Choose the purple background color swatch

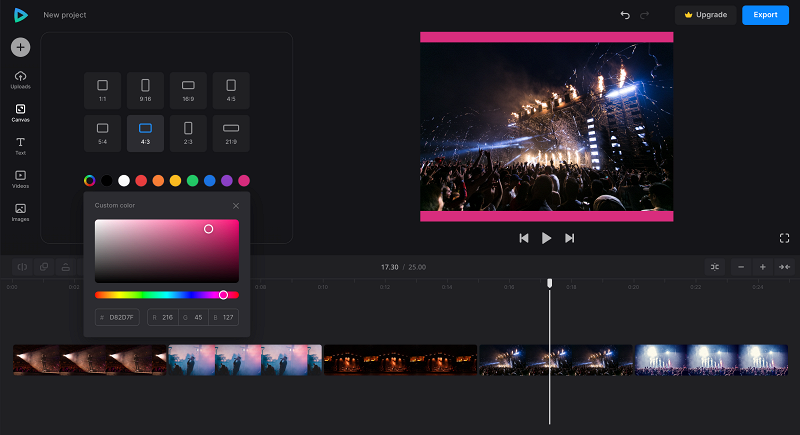click(227, 181)
